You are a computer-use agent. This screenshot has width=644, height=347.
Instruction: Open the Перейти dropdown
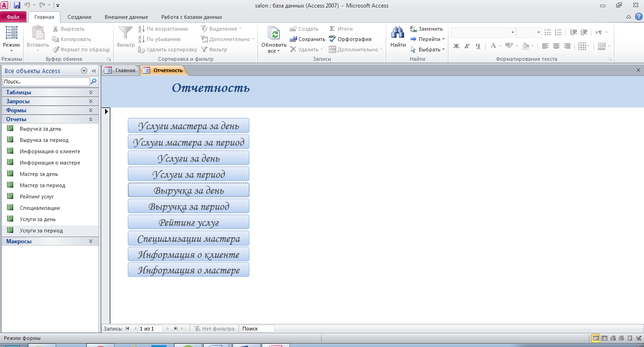coord(428,39)
